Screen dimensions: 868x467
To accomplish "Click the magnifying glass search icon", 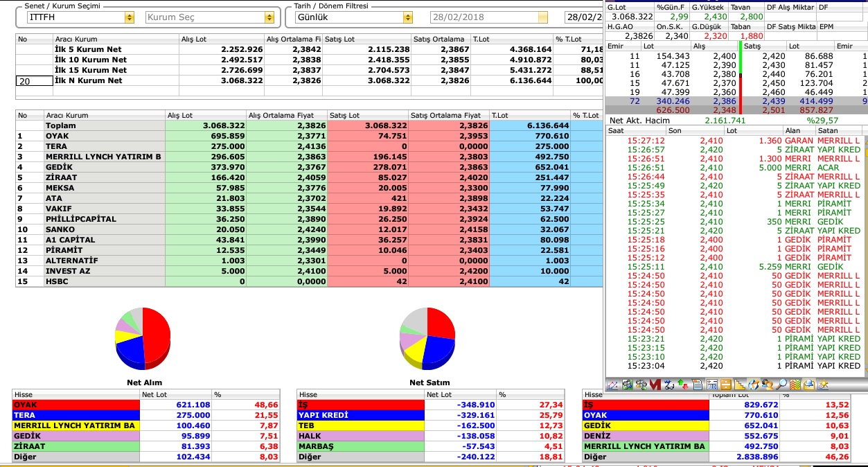I will (781, 385).
